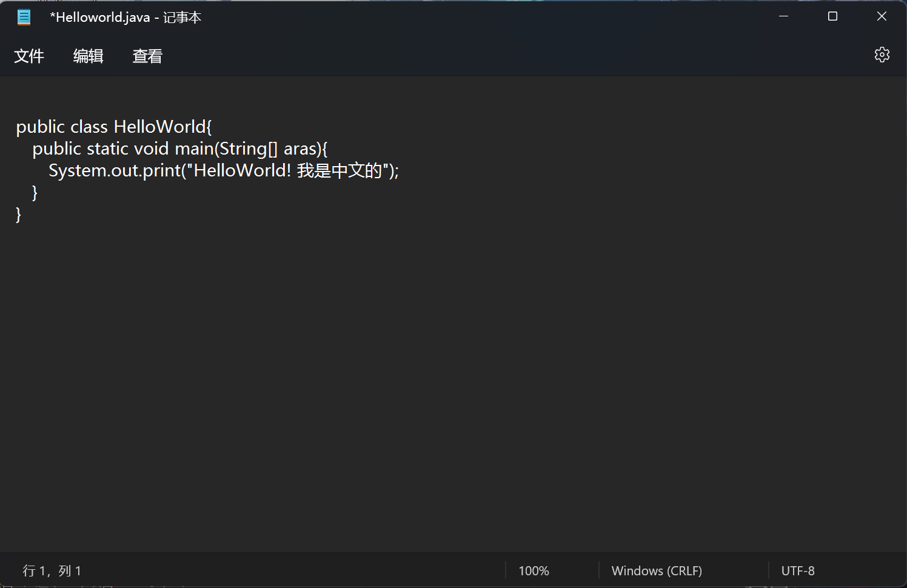Maximize the Notepad window

[832, 16]
